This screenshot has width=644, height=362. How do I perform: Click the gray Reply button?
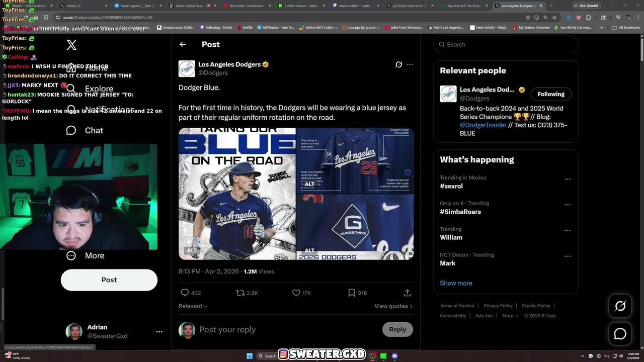tap(397, 329)
